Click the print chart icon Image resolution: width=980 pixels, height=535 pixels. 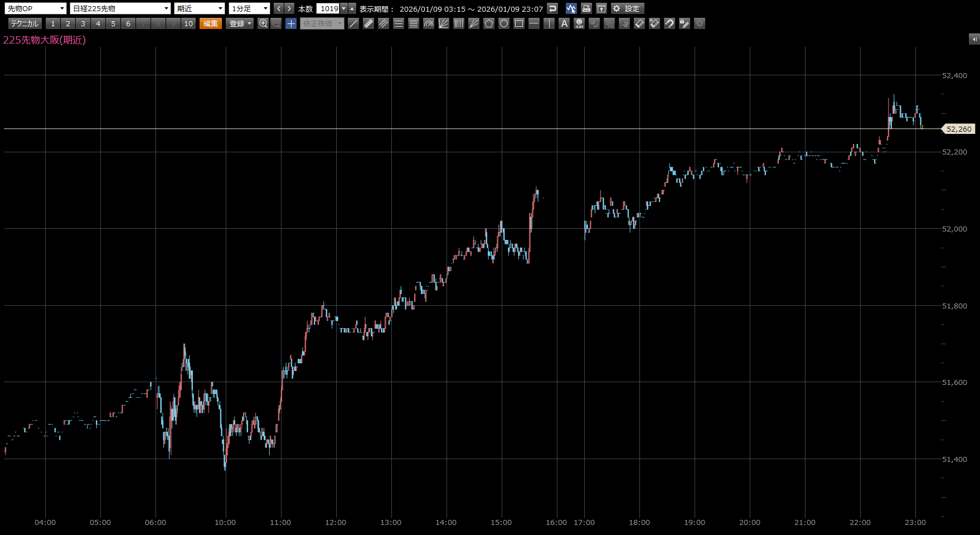586,8
